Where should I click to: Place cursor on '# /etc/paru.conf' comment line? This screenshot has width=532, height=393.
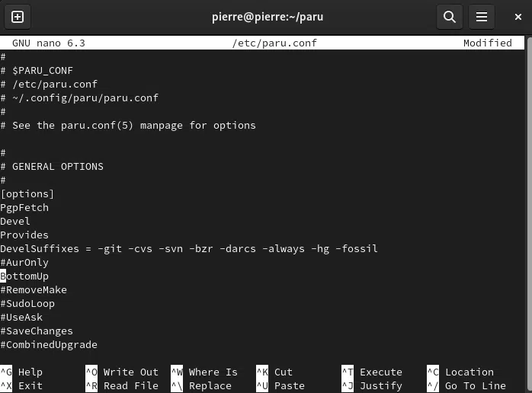(49, 84)
